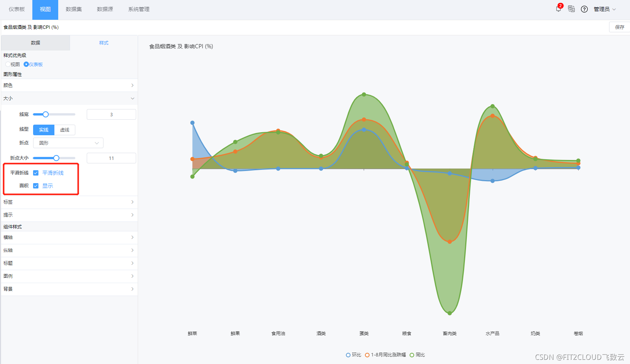Expand the 标题 section
The image size is (630, 364).
click(x=69, y=263)
